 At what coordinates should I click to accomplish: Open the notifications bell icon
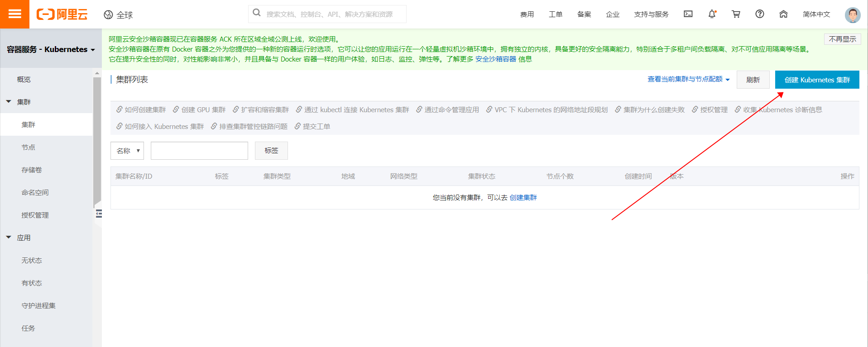[x=712, y=14]
